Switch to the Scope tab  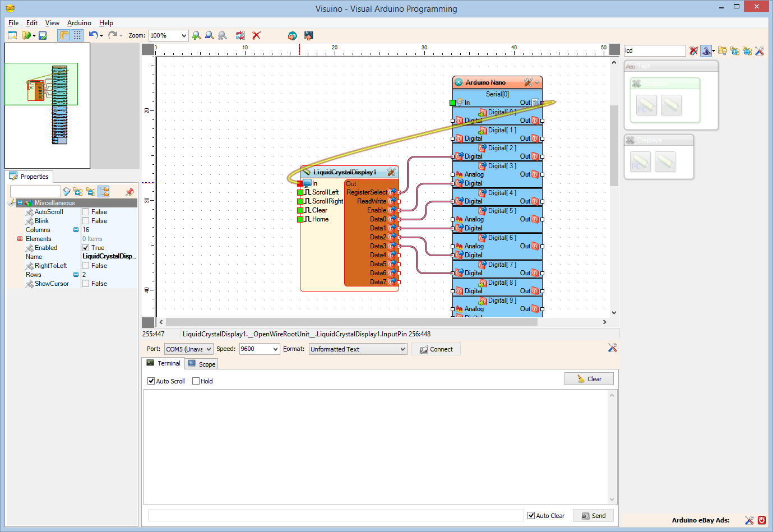(x=202, y=364)
